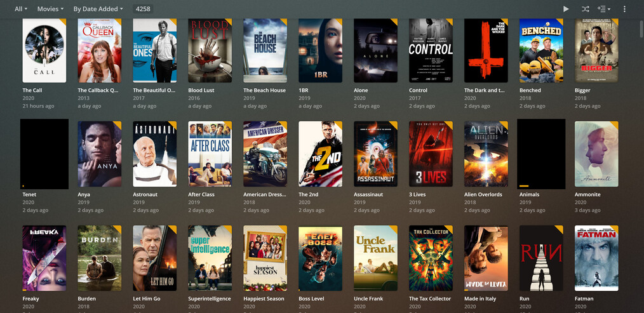Open The 2nd poster

320,154
